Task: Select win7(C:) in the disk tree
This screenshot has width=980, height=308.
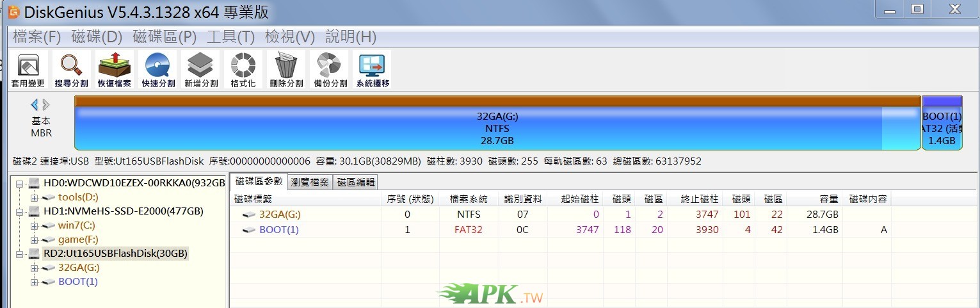Action: 76,225
